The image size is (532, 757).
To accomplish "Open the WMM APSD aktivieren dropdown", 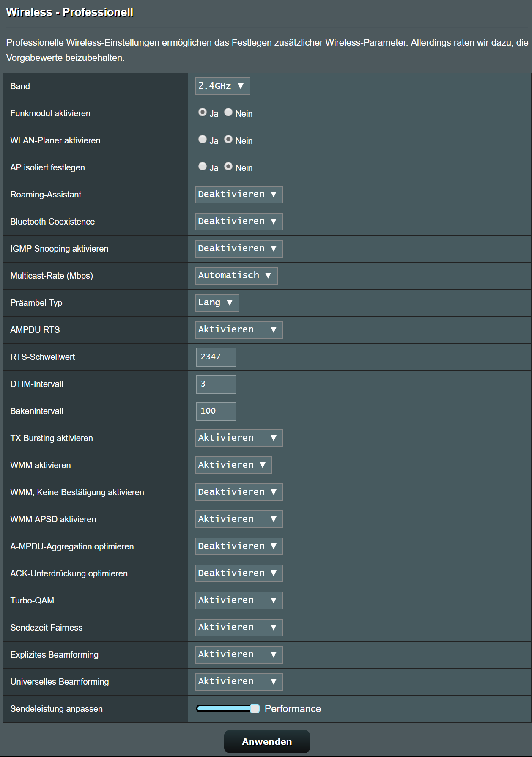I will tap(239, 519).
